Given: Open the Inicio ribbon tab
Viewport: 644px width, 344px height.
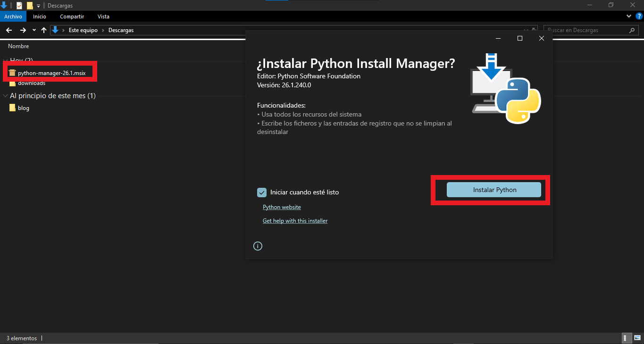Looking at the screenshot, I should coord(40,17).
